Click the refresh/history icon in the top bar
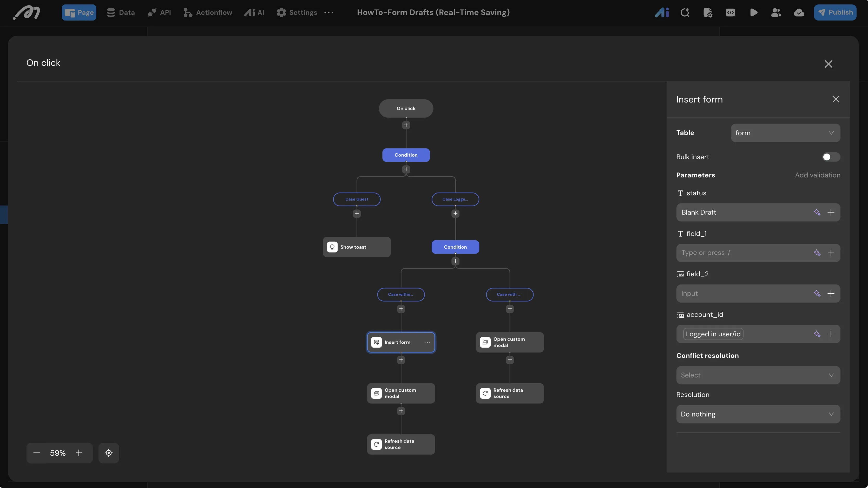This screenshot has width=868, height=488. (x=685, y=12)
